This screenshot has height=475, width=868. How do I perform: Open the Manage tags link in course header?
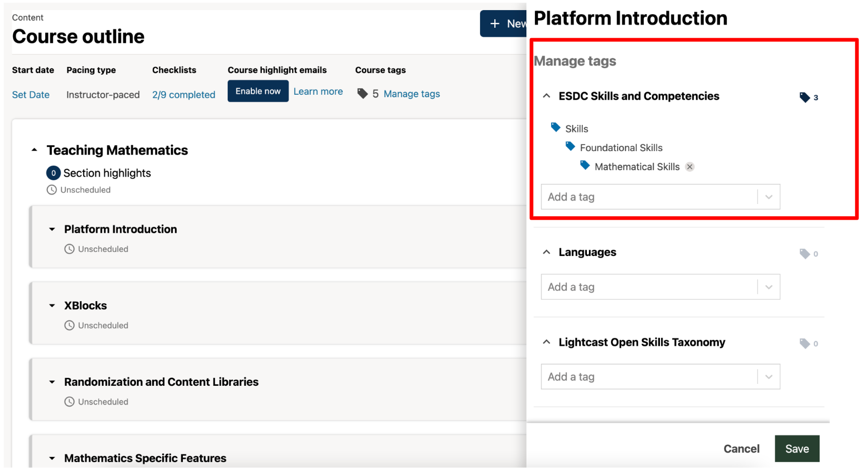(412, 94)
